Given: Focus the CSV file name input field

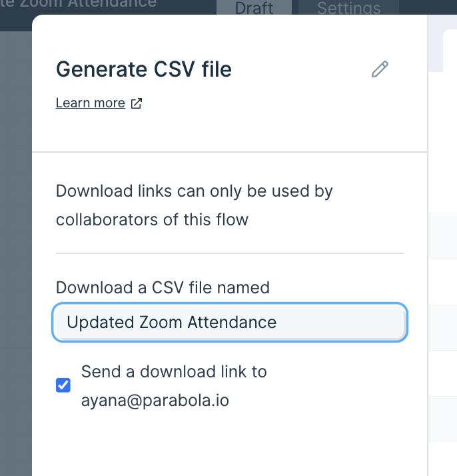Looking at the screenshot, I should [x=230, y=322].
